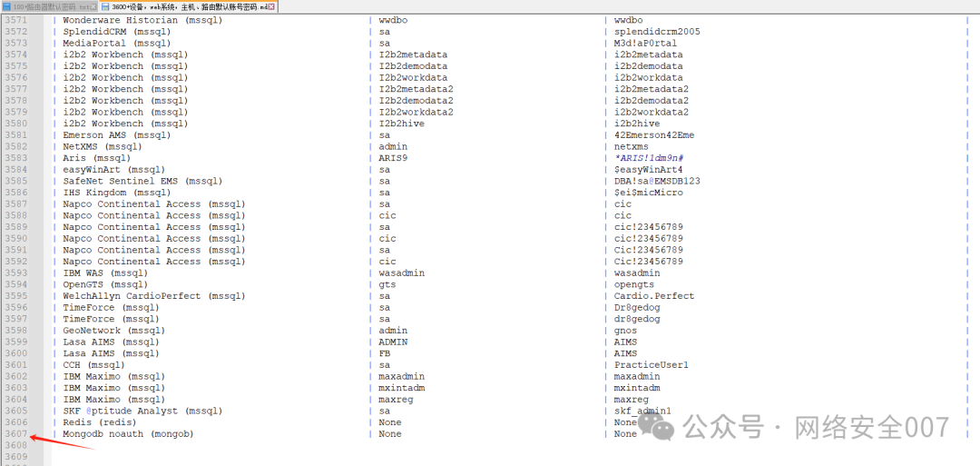The width and height of the screenshot is (980, 466).
Task: Click line number 3600 in the margin
Action: (x=15, y=353)
